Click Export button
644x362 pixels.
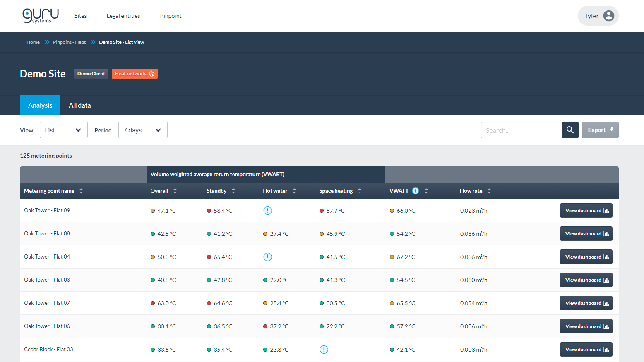[x=600, y=130]
